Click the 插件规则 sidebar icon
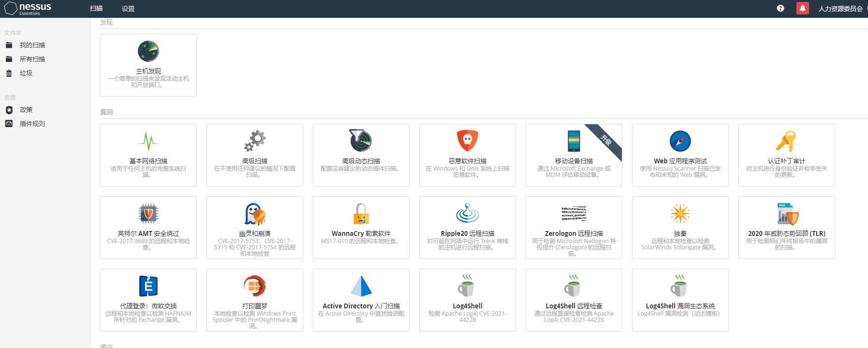 pyautogui.click(x=9, y=124)
